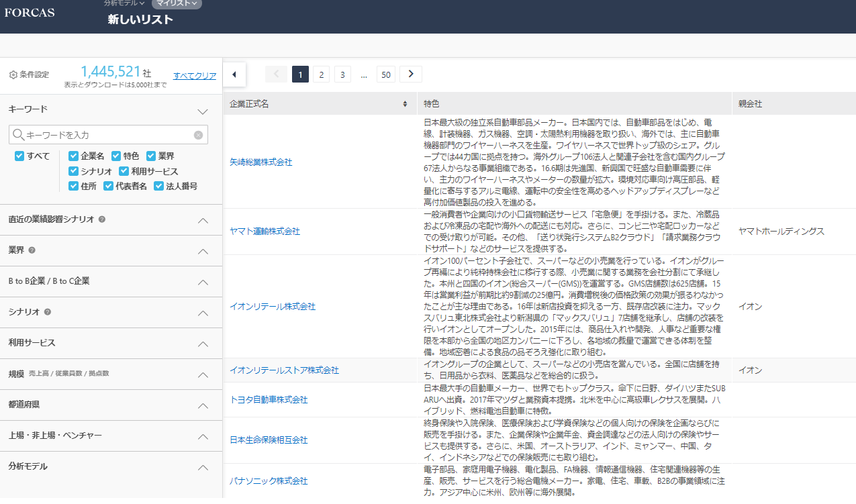Screen dimensions: 856x504
Task: Open the マイリスト menu
Action: point(176,5)
